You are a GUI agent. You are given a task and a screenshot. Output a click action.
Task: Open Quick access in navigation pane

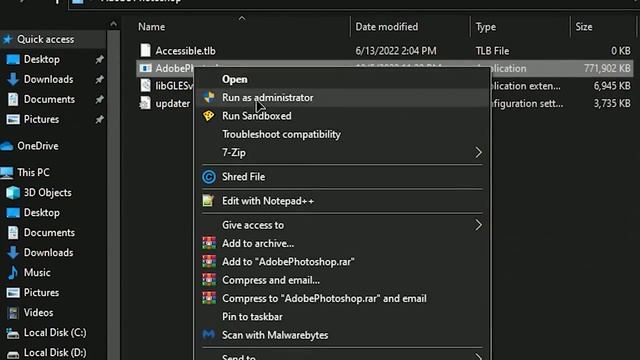[x=45, y=39]
